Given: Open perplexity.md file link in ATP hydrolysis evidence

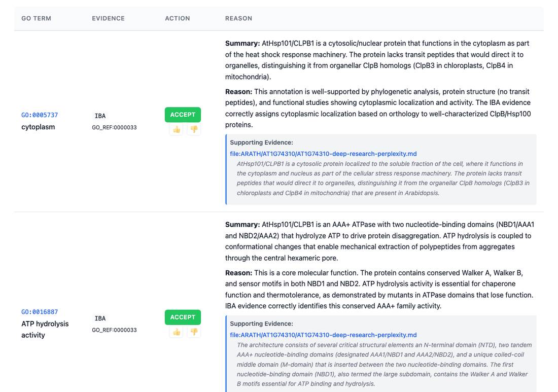Looking at the screenshot, I should click(x=323, y=335).
